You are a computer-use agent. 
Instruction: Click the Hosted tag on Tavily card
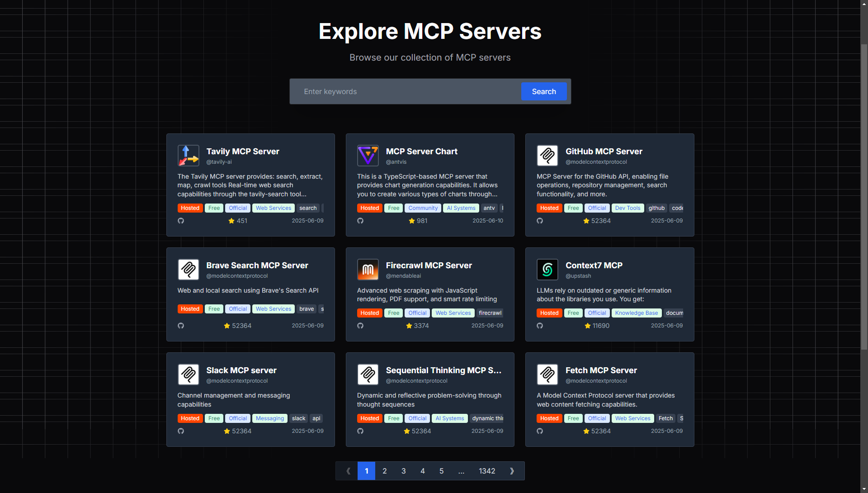(x=190, y=208)
